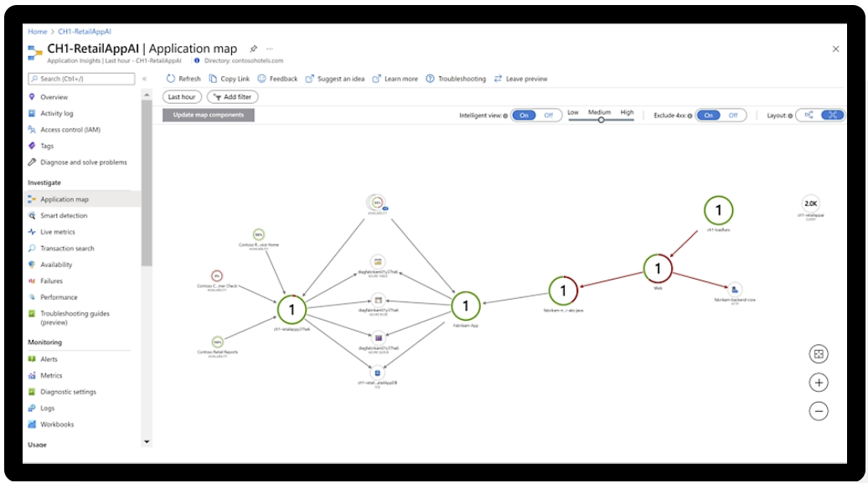This screenshot has width=868, height=483.
Task: Click the Refresh toolbar icon
Action: [x=171, y=79]
